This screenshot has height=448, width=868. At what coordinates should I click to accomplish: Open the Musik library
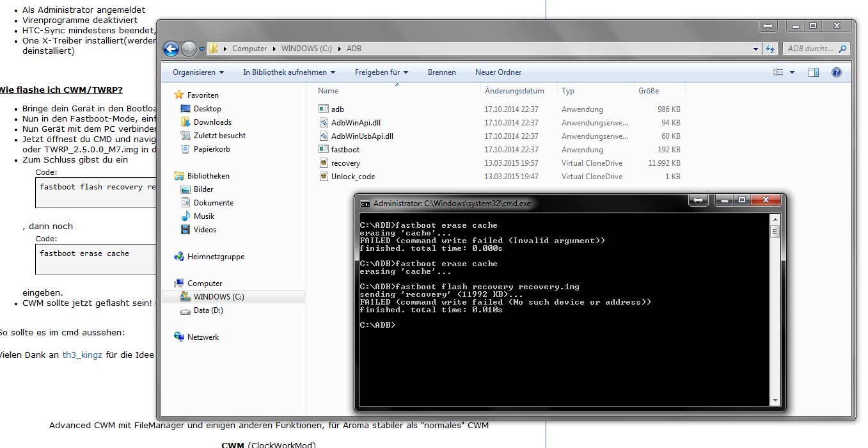[x=204, y=216]
